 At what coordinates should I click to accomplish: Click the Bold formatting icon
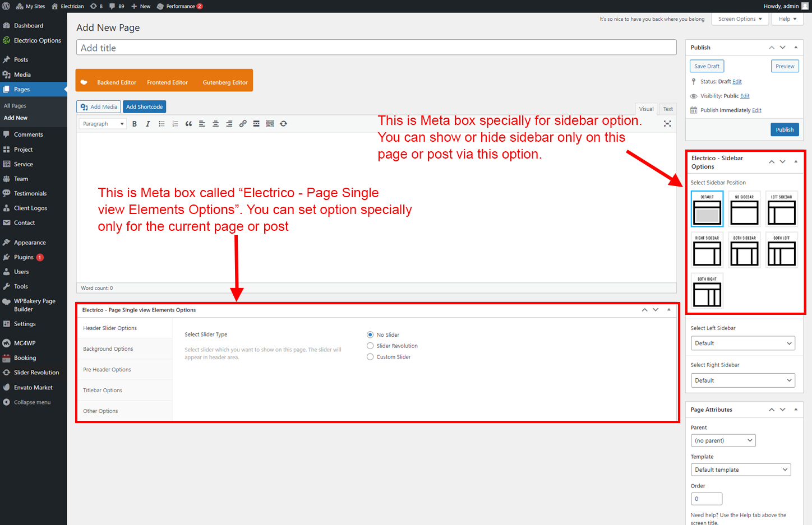pyautogui.click(x=135, y=124)
